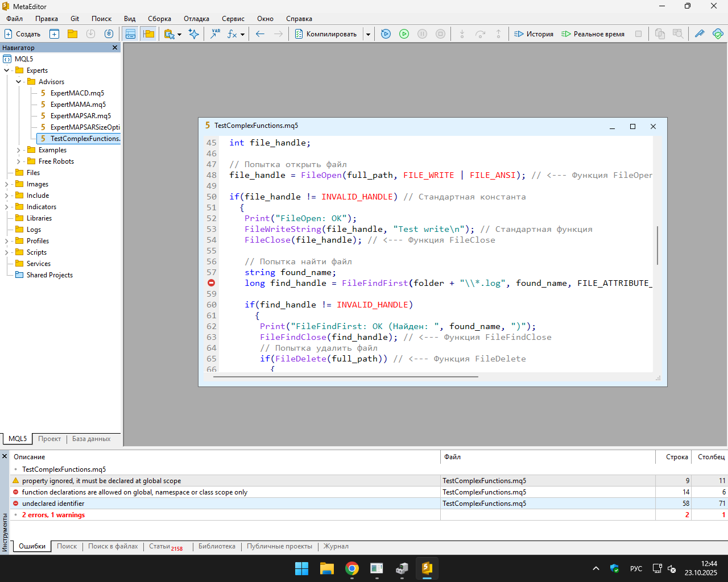Click the VAR insert variable icon
This screenshot has height=582, width=728.
coord(215,34)
